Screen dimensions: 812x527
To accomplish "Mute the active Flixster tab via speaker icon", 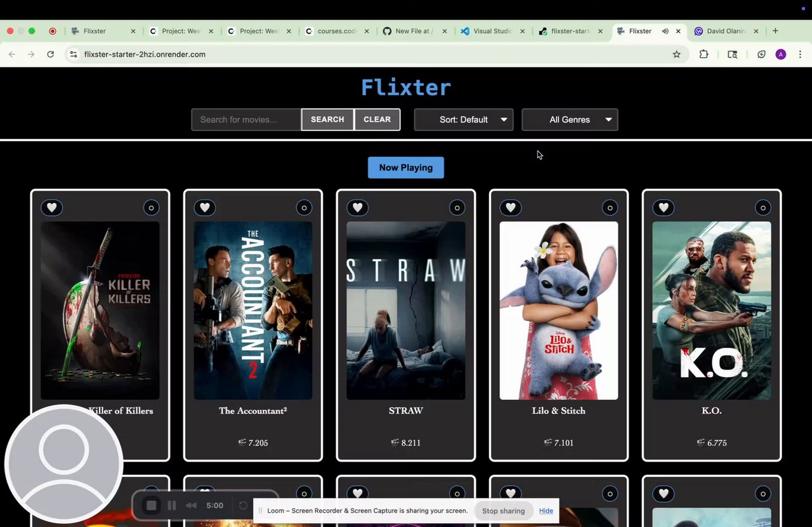I will (x=665, y=31).
